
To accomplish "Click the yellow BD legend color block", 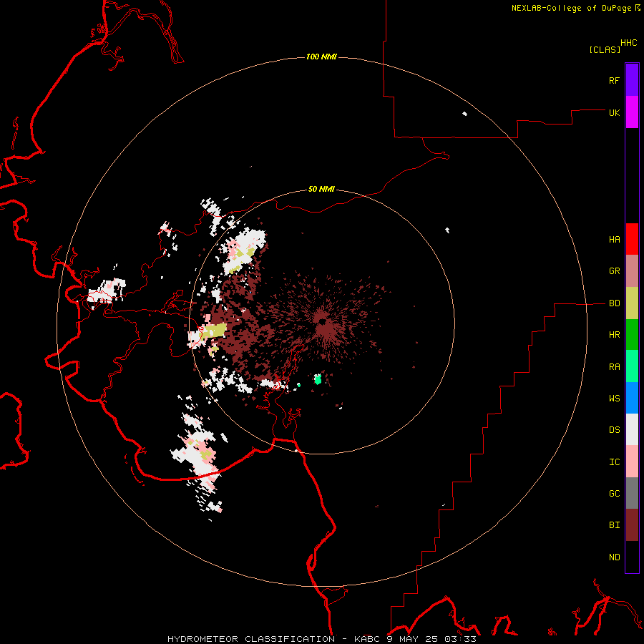I will coord(632,303).
